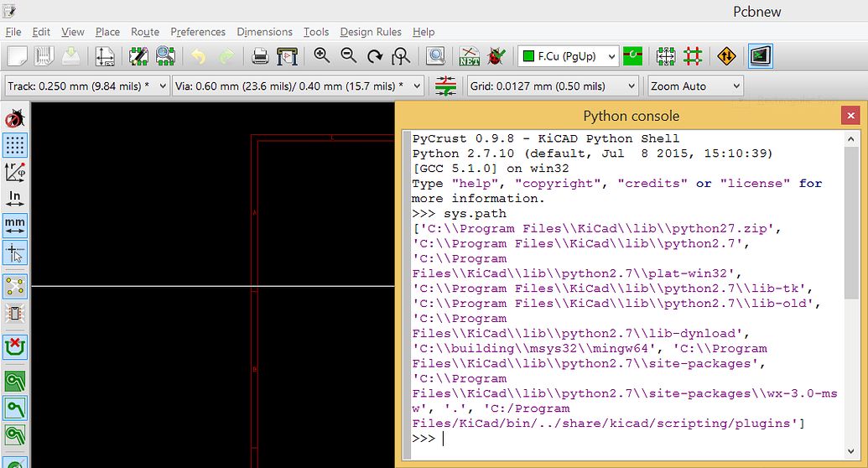Toggle grid display on left toolbar

pos(15,145)
